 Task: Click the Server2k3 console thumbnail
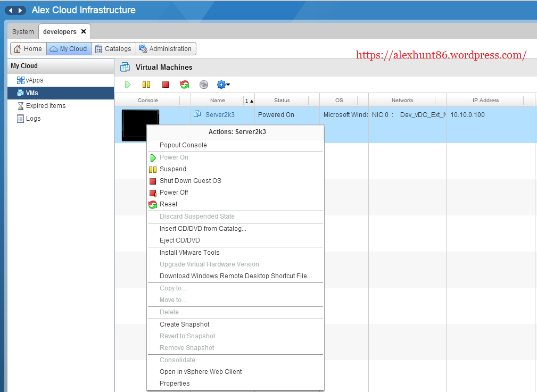coord(134,118)
